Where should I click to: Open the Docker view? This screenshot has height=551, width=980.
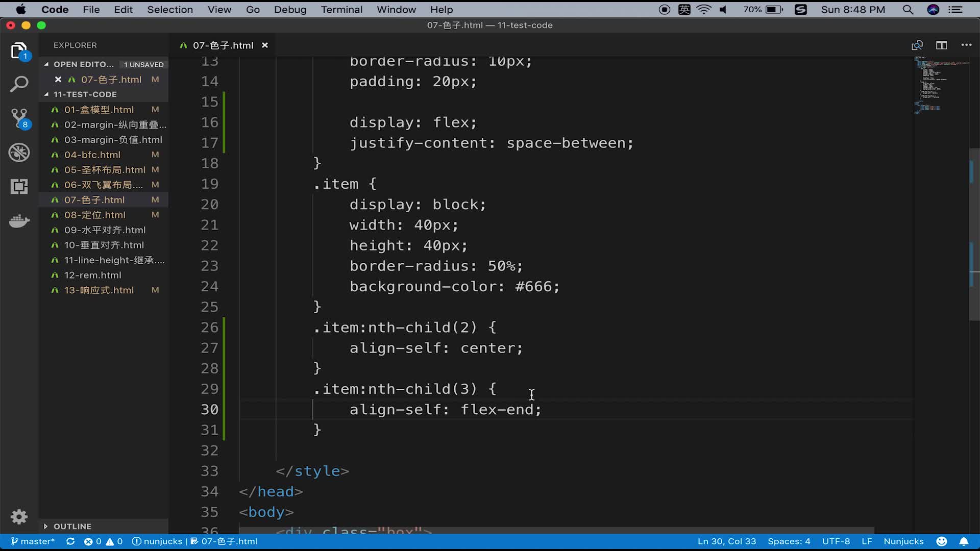click(19, 221)
